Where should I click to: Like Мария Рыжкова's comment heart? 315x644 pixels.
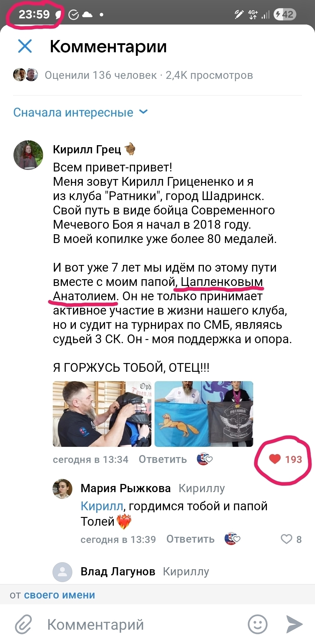pyautogui.click(x=291, y=539)
